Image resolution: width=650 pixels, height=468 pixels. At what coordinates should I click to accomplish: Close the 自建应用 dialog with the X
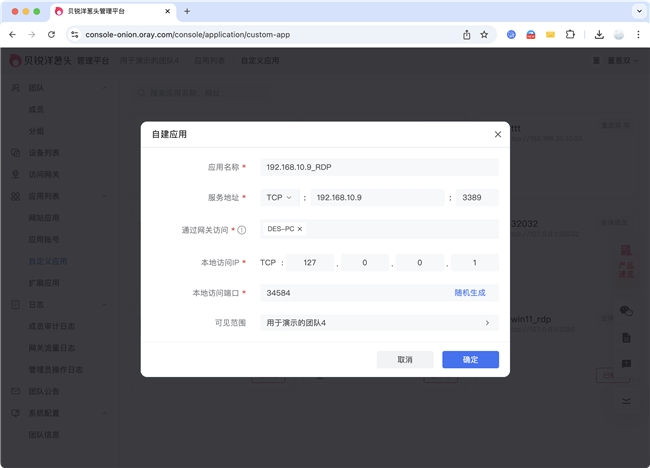(x=498, y=134)
